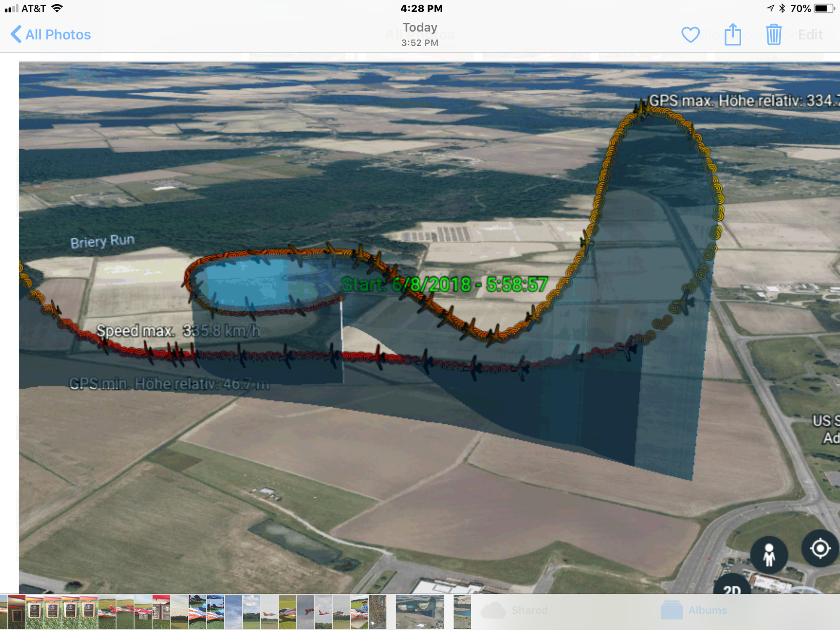Tap the Bluetooth status icon
Image resolution: width=840 pixels, height=630 pixels.
782,8
